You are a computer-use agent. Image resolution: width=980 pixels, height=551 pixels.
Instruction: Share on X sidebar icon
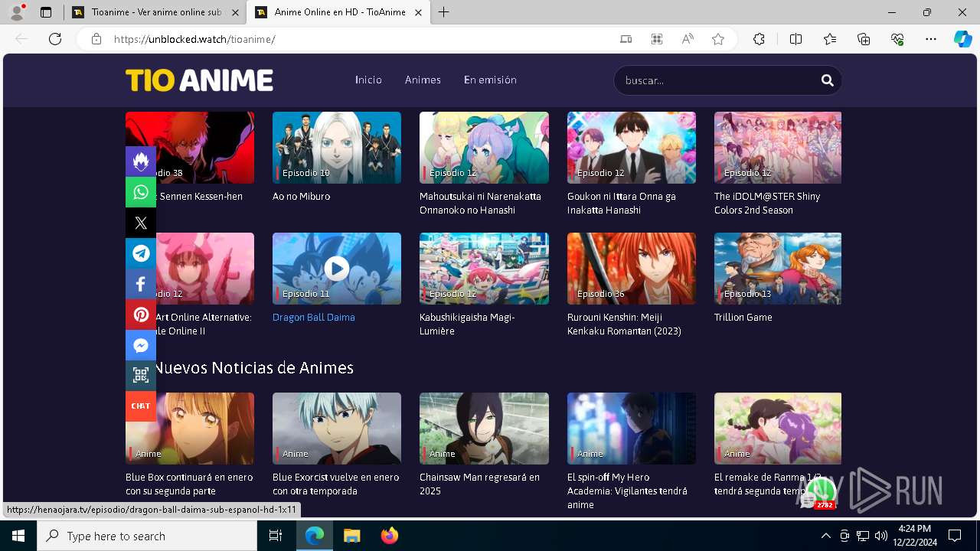click(x=141, y=223)
